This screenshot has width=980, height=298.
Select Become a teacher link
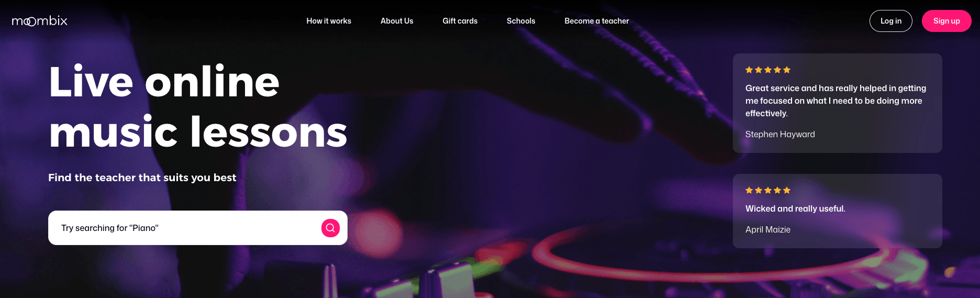pos(597,21)
